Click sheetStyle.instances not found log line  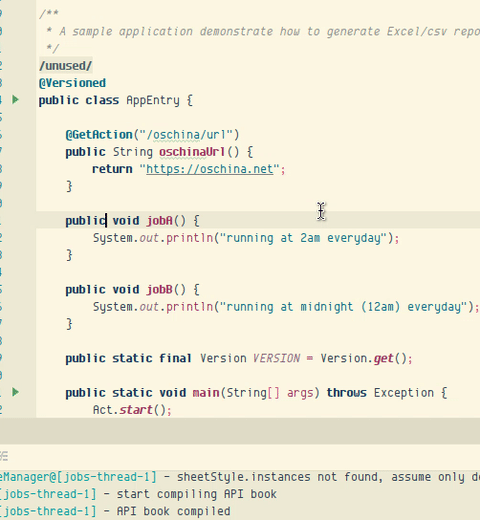(328, 477)
